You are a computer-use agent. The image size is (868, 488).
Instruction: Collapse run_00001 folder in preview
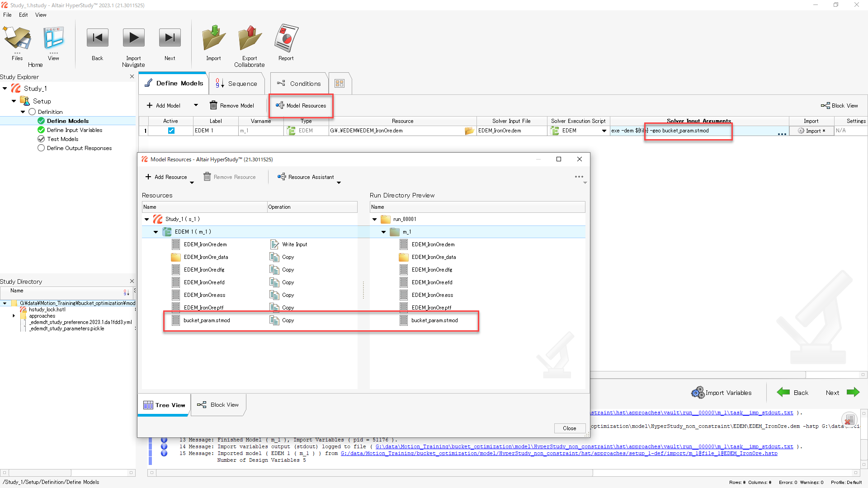[374, 219]
